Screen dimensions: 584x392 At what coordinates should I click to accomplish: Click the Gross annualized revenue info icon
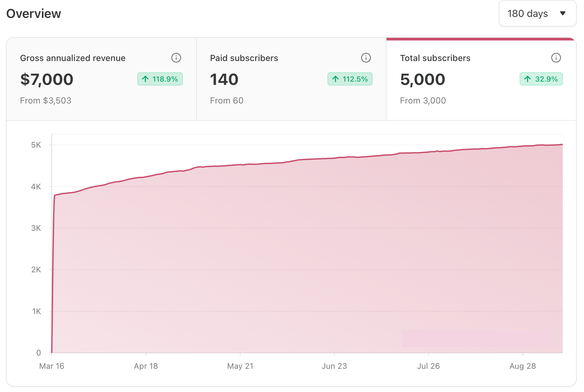point(176,58)
